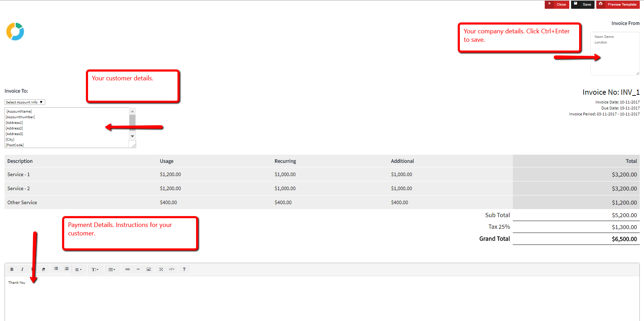Click the eraser clear-formatting icon
This screenshot has height=321, width=644.
(x=43, y=269)
